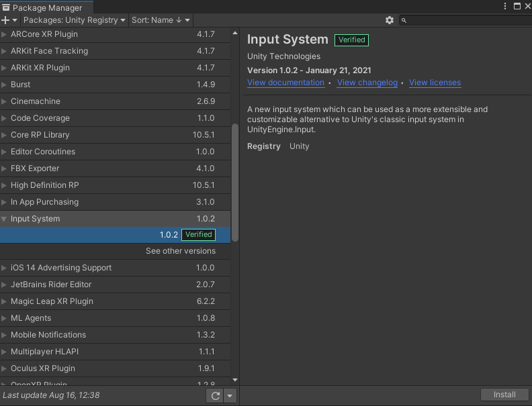Select Cinemachine in the package list

(x=115, y=101)
